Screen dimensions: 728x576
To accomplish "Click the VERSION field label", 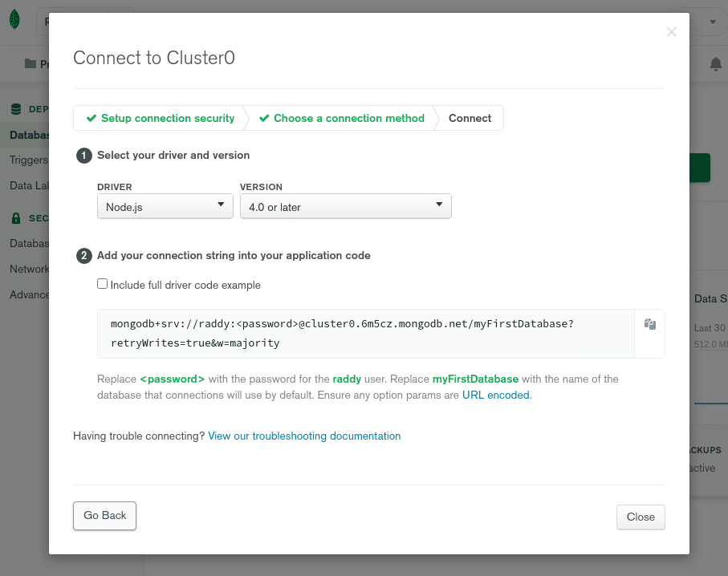I will (261, 187).
